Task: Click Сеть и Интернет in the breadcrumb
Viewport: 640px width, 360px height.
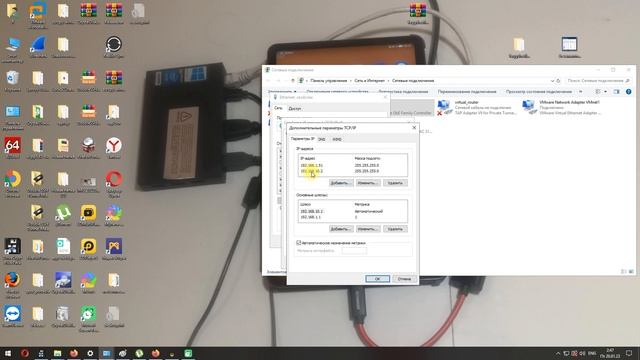Action: 369,81
